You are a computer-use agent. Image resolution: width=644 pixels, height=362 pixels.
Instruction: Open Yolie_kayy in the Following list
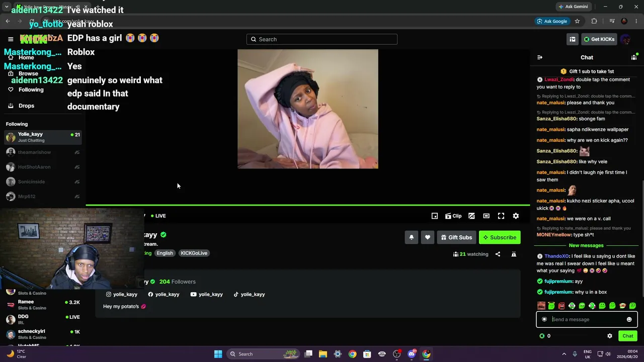(x=43, y=137)
